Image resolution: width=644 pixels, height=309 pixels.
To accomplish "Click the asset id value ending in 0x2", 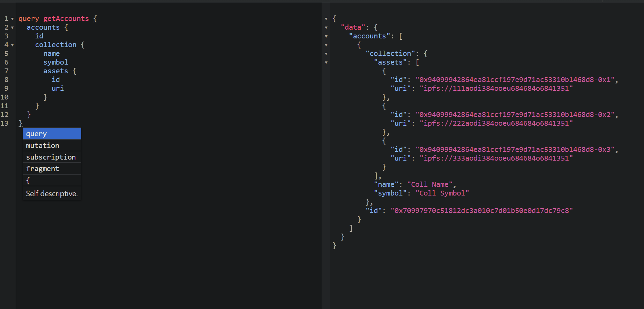I will point(515,115).
